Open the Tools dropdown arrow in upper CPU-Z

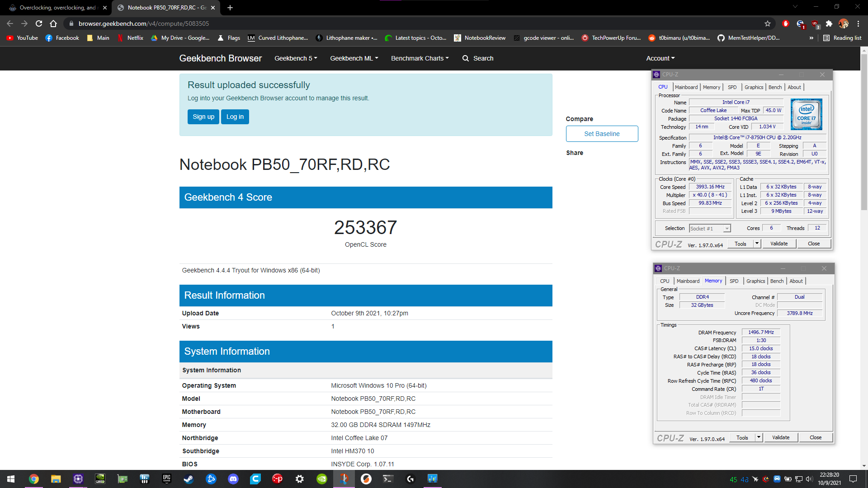click(x=757, y=244)
